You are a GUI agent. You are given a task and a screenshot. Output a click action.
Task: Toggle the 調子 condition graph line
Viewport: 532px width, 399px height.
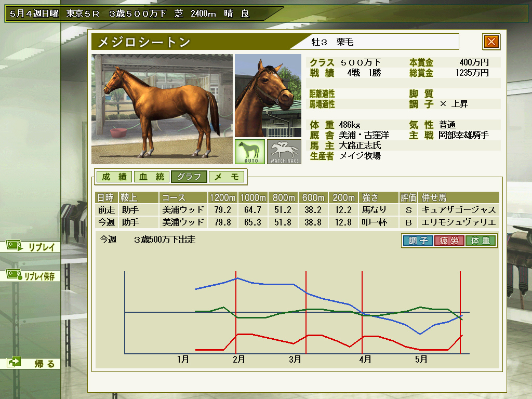coord(418,241)
